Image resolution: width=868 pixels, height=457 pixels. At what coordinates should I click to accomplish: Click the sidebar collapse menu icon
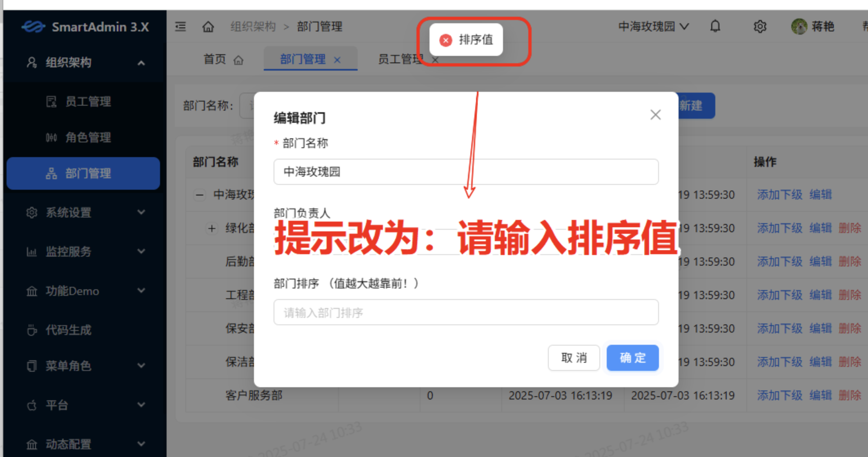180,27
